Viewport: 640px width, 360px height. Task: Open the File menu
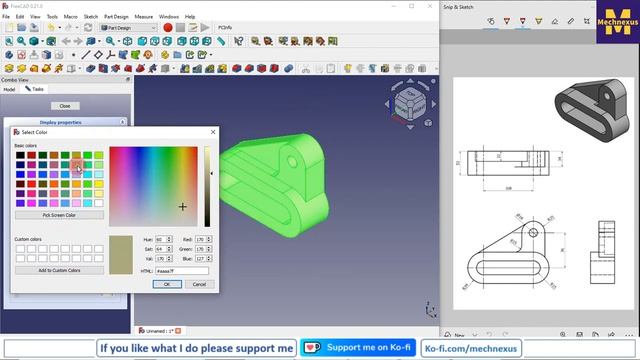point(6,17)
